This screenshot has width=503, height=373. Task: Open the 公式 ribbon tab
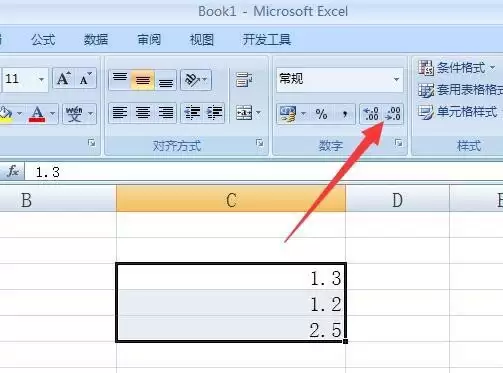click(x=43, y=40)
